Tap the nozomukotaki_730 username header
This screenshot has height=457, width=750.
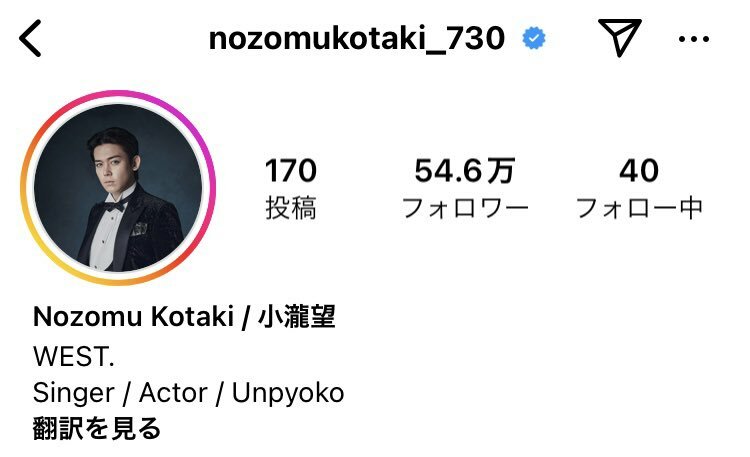click(357, 38)
